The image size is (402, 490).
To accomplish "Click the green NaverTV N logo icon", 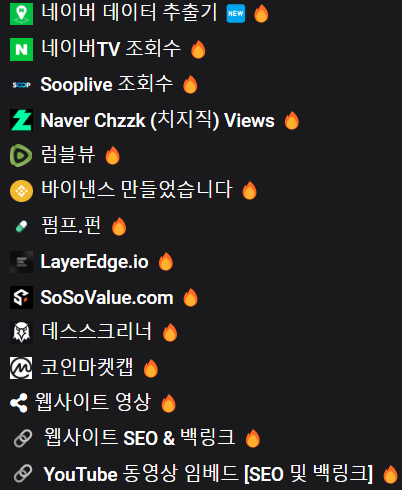I will pos(21,49).
